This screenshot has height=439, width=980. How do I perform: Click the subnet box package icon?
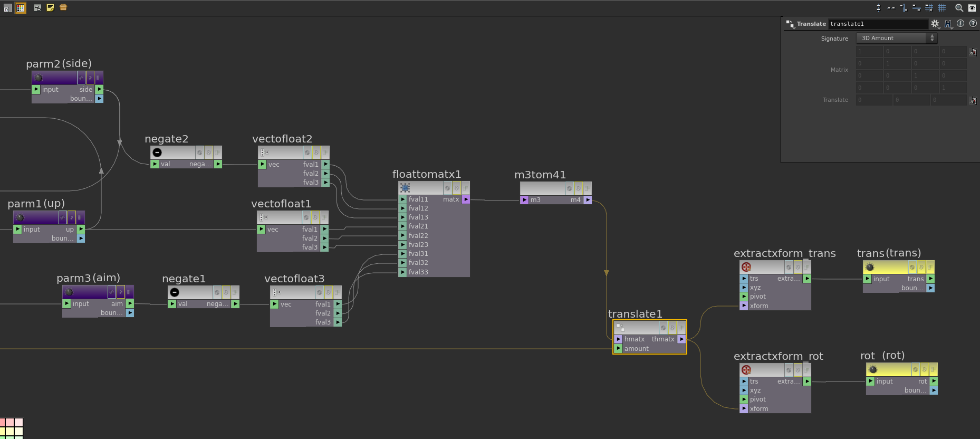tap(63, 7)
